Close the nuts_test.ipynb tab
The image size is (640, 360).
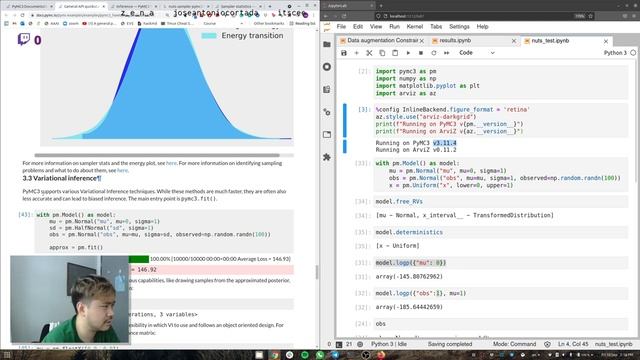(606, 41)
